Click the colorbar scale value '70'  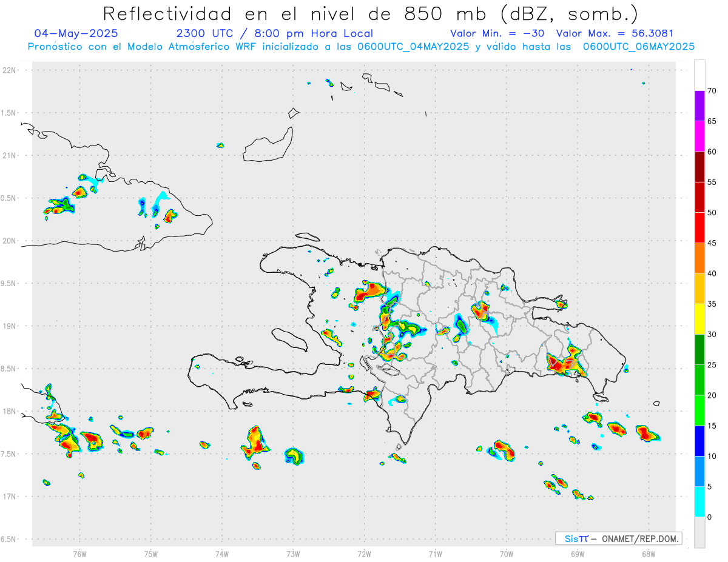[x=712, y=91]
